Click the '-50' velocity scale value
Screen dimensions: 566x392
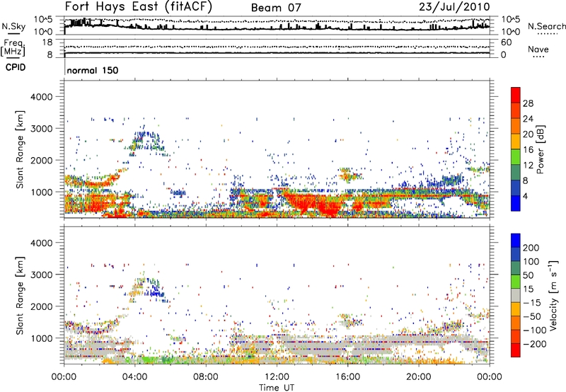click(x=532, y=316)
